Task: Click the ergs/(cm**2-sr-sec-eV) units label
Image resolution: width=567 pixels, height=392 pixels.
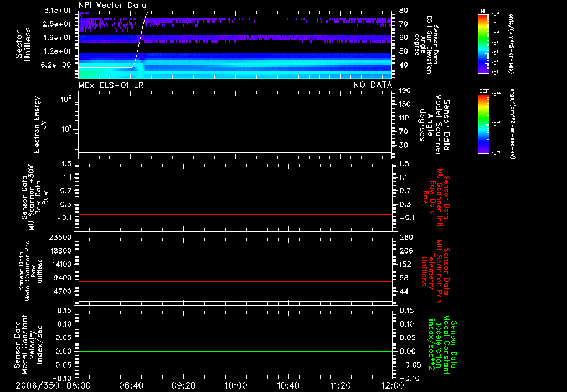Action: 511,123
